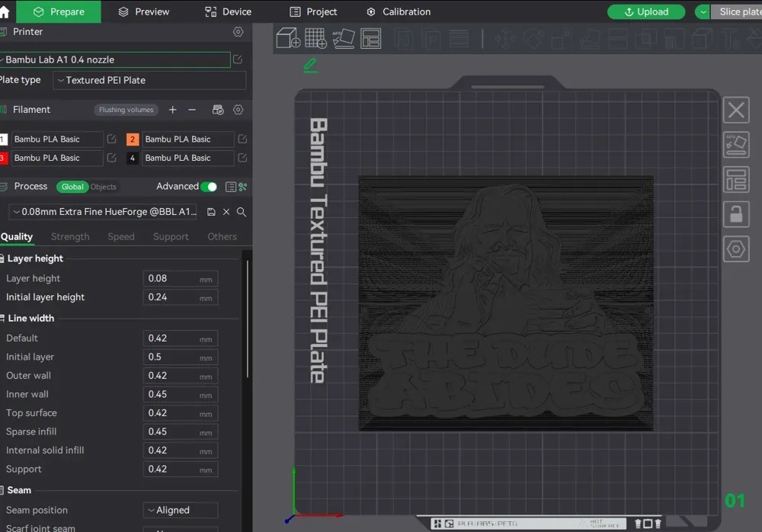Open process settings list icon
This screenshot has height=532, width=762.
tap(231, 187)
